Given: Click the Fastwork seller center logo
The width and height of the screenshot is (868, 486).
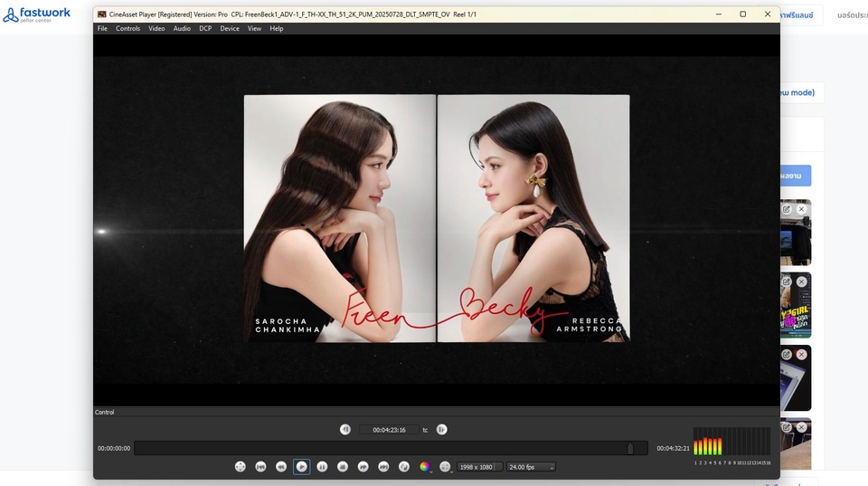Looking at the screenshot, I should (x=37, y=14).
